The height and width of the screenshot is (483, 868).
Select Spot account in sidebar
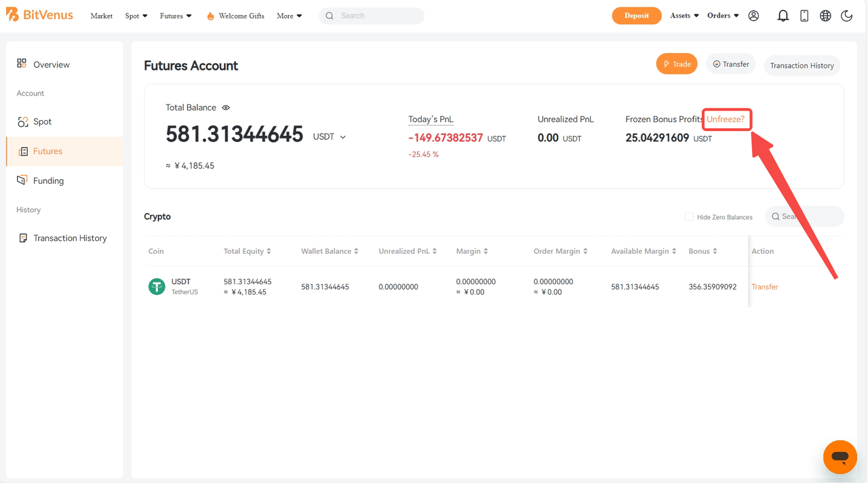[x=64, y=121]
